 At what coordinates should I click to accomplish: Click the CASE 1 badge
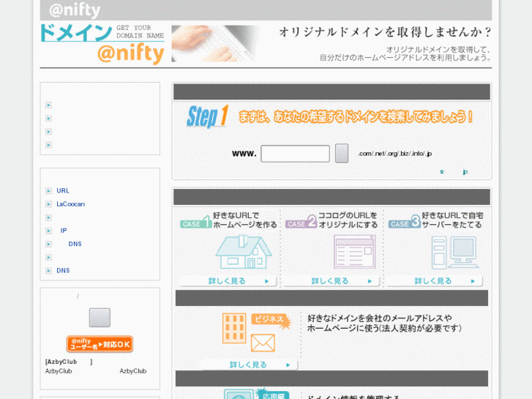tap(196, 222)
